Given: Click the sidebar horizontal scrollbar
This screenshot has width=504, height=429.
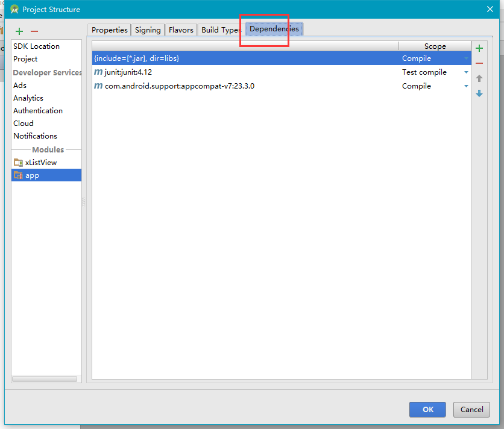Looking at the screenshot, I should coord(45,379).
